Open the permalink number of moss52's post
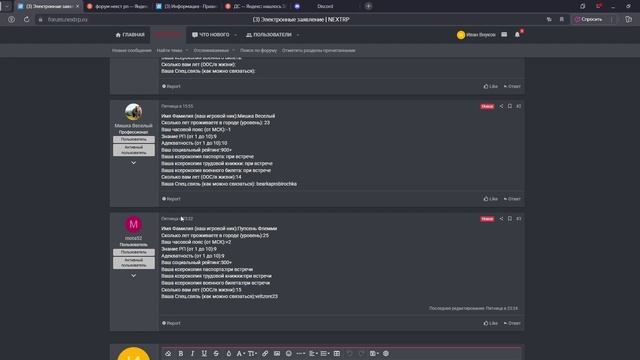 (518, 219)
